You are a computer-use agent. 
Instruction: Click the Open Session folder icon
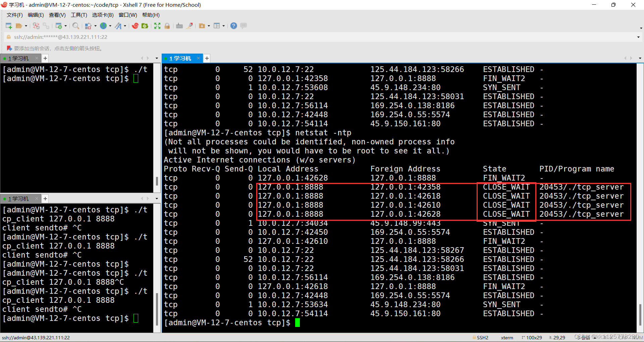click(x=19, y=26)
